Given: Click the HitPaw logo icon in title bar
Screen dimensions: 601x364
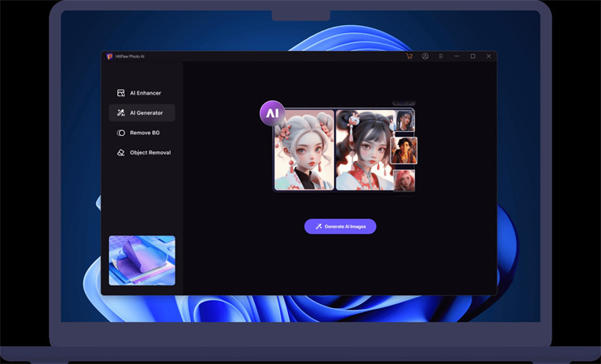Looking at the screenshot, I should click(109, 57).
